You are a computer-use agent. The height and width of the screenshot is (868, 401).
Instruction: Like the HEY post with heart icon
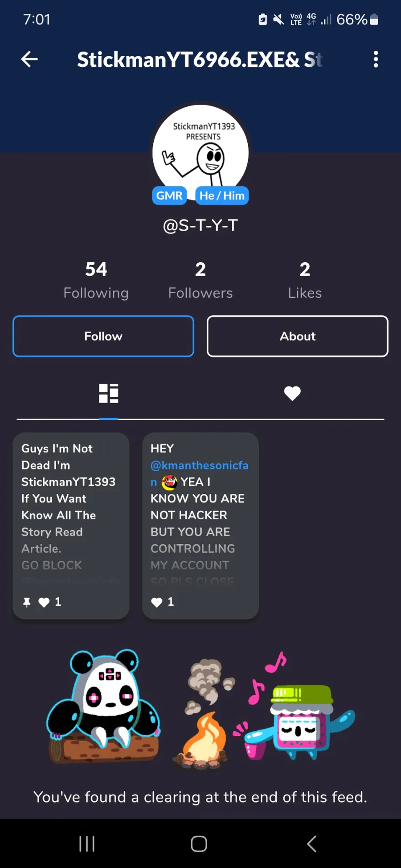click(x=157, y=603)
